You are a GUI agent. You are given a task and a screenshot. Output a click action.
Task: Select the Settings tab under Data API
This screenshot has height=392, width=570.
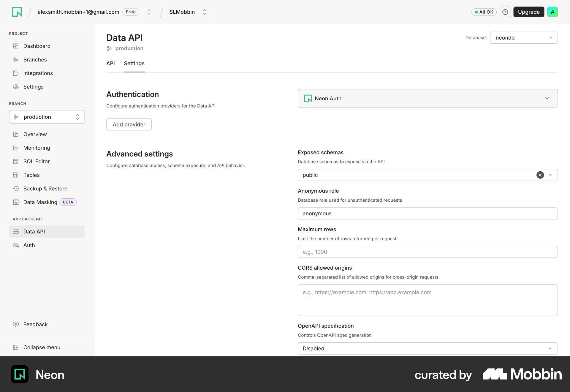[x=134, y=64]
